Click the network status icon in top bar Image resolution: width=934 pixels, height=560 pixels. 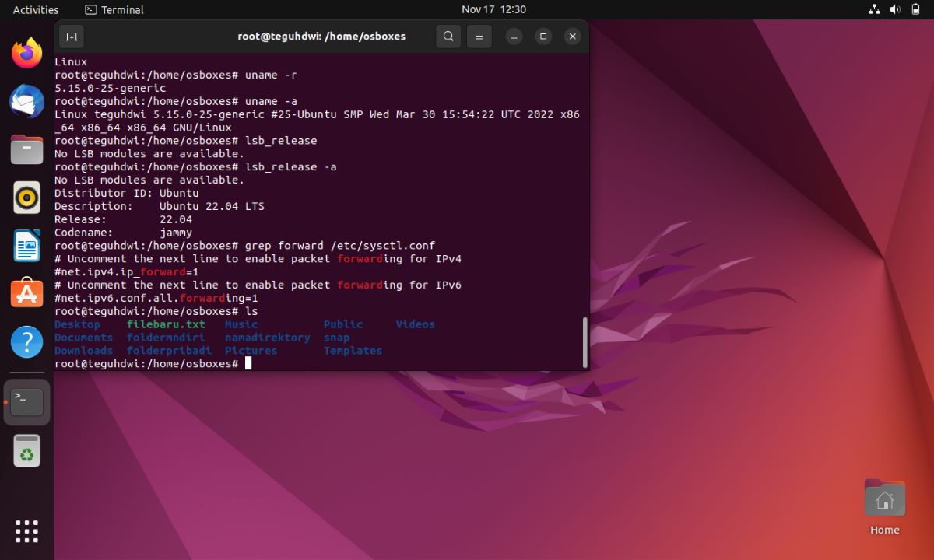click(x=874, y=9)
